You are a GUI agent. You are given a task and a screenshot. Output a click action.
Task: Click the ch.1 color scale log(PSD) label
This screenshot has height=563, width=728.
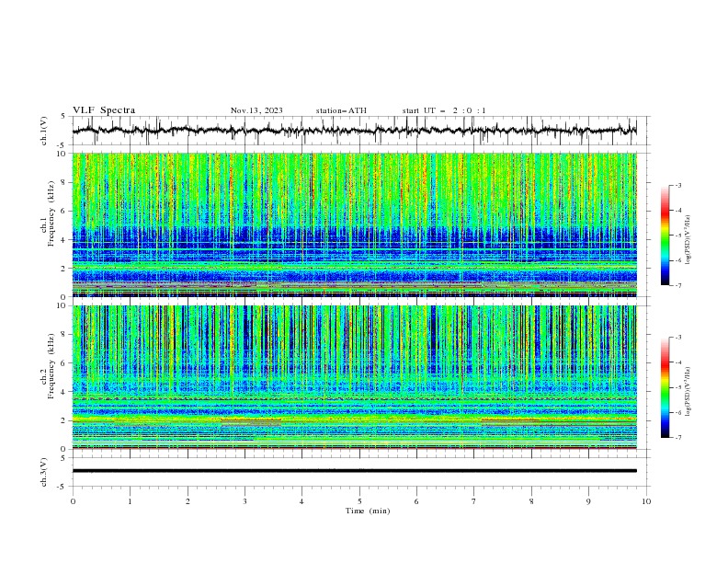[x=688, y=240]
